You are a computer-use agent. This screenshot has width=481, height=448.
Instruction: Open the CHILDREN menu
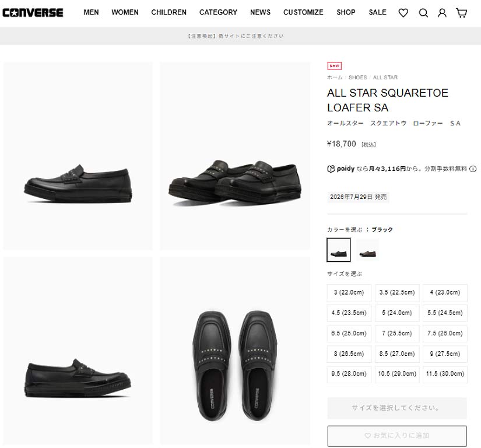[x=168, y=12]
